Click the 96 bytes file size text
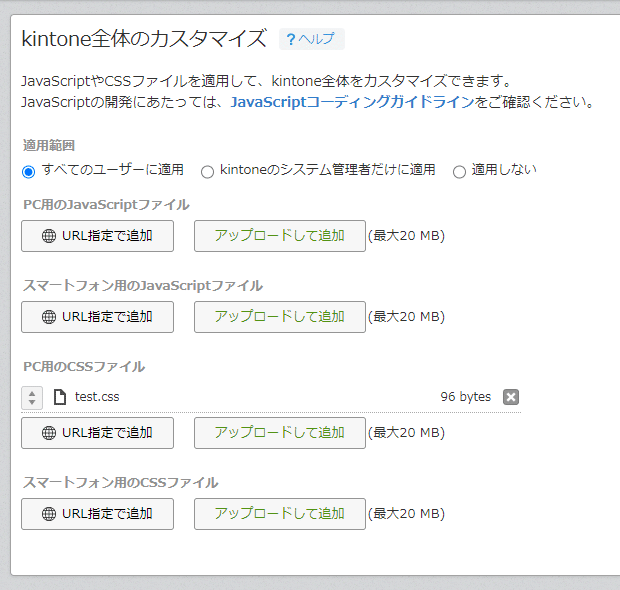620x590 pixels. tap(466, 397)
